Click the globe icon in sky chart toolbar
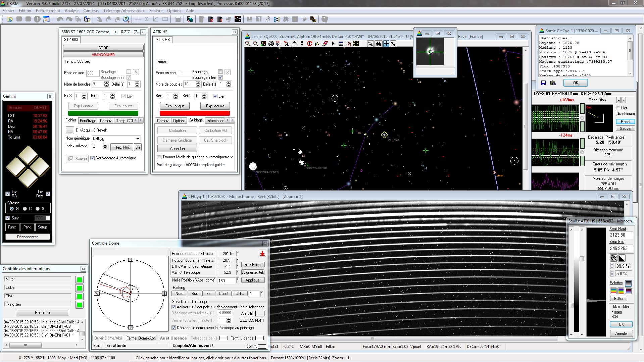 pos(271,44)
